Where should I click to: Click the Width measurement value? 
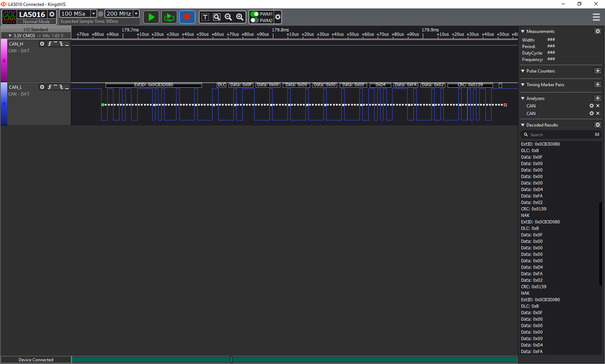pyautogui.click(x=551, y=40)
